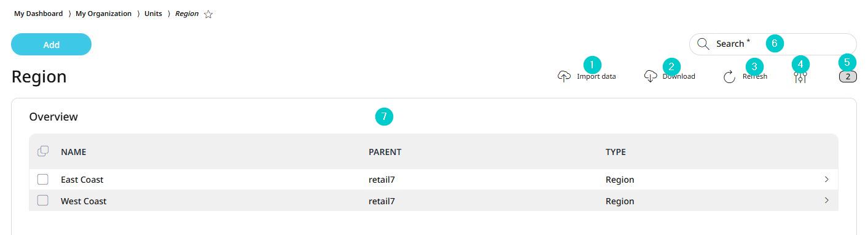Image resolution: width=868 pixels, height=235 pixels.
Task: Click the favorite star icon beside Region breadcrumb
Action: pyautogui.click(x=208, y=14)
